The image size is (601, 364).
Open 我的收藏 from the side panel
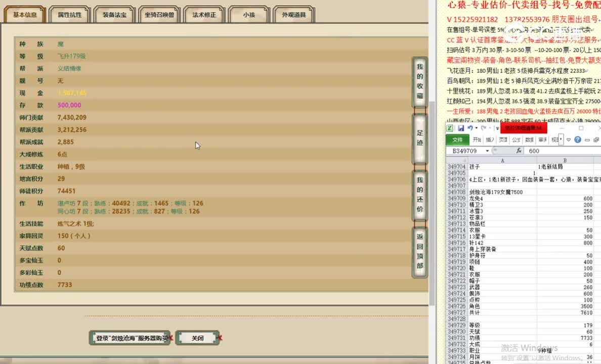(x=419, y=80)
